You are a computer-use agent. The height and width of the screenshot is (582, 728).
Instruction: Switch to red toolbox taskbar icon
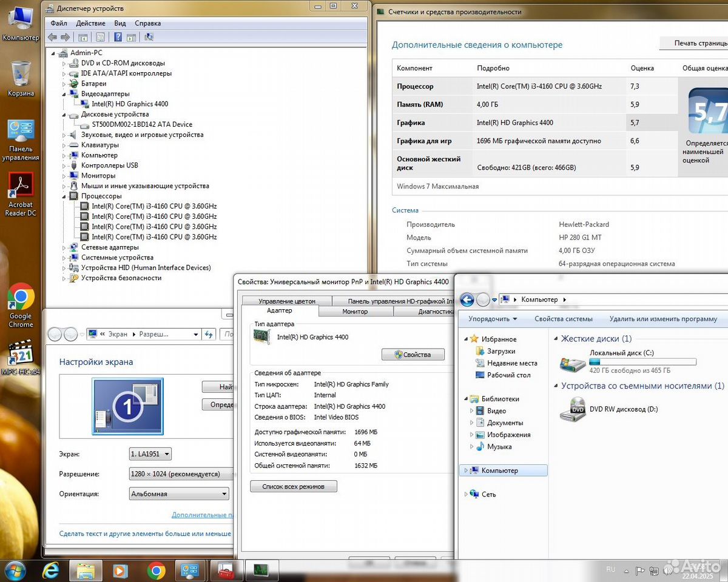[226, 570]
